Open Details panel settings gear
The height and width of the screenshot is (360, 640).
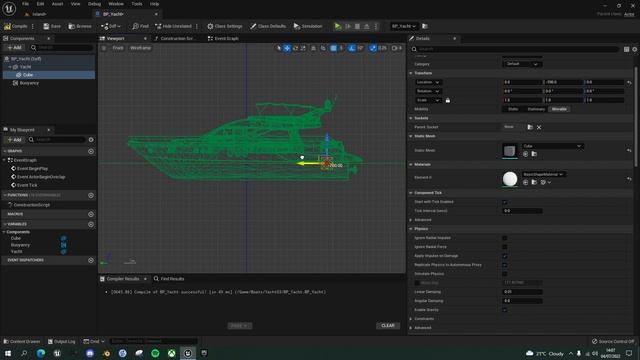coord(635,49)
